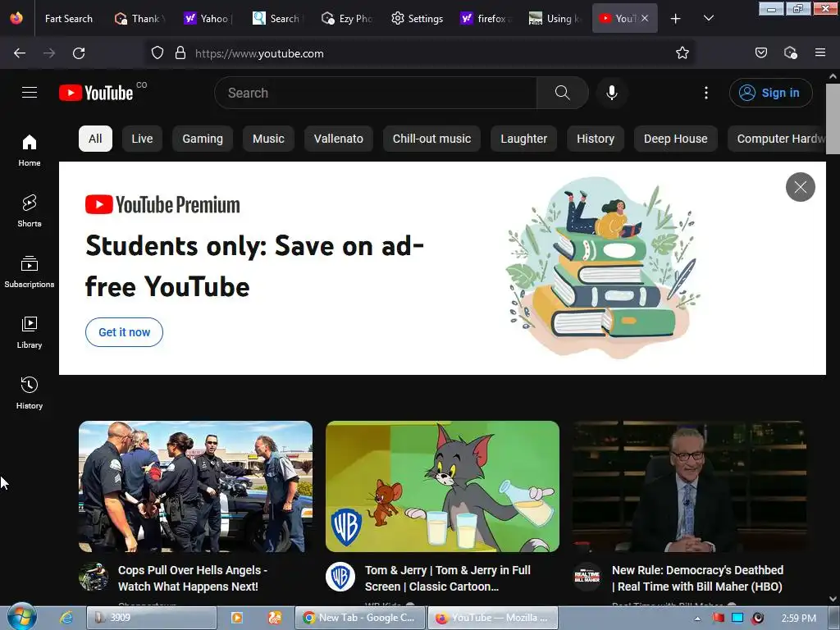Switch to New Tab Google Chrome window
The width and height of the screenshot is (840, 630).
[360, 618]
